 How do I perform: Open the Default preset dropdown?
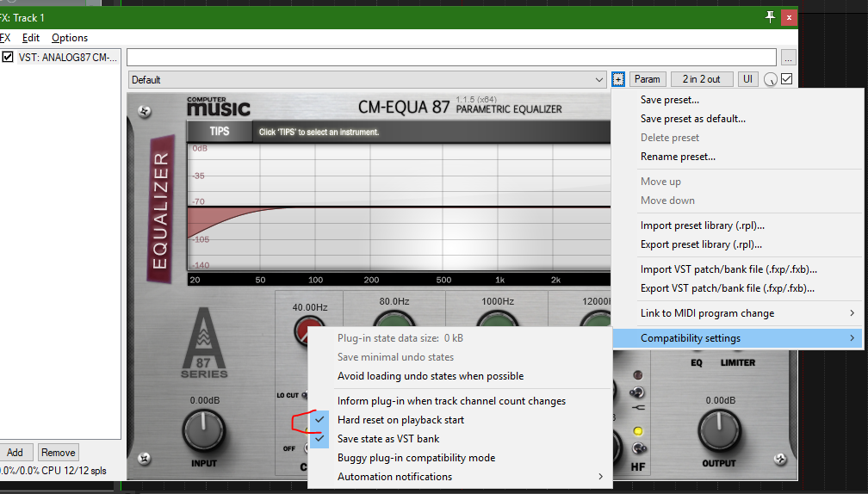coord(369,80)
